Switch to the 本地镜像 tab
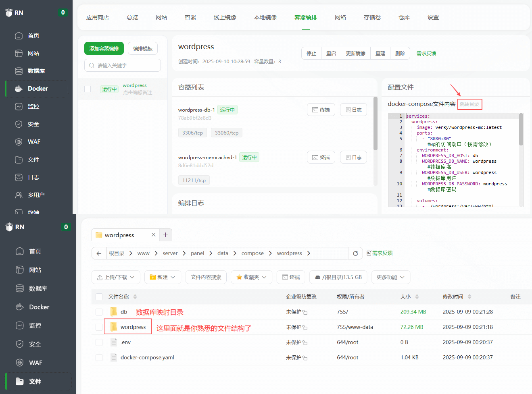 tap(265, 17)
